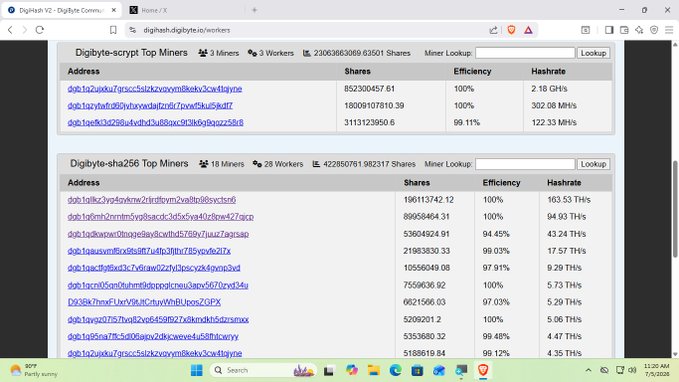This screenshot has height=382, width=679.
Task: Click scrypt Miner Lookup input field
Action: (525, 53)
